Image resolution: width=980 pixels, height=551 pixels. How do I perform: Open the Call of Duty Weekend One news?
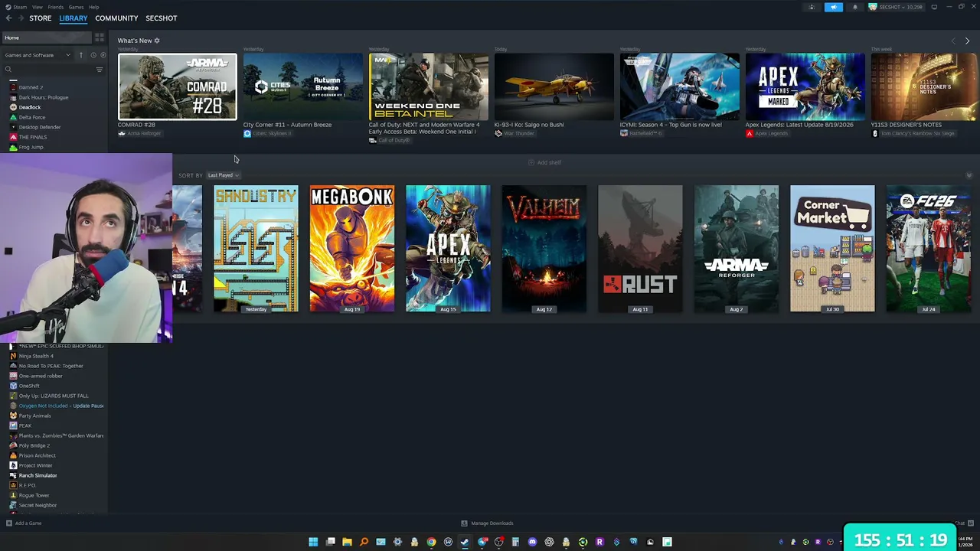[x=429, y=86]
